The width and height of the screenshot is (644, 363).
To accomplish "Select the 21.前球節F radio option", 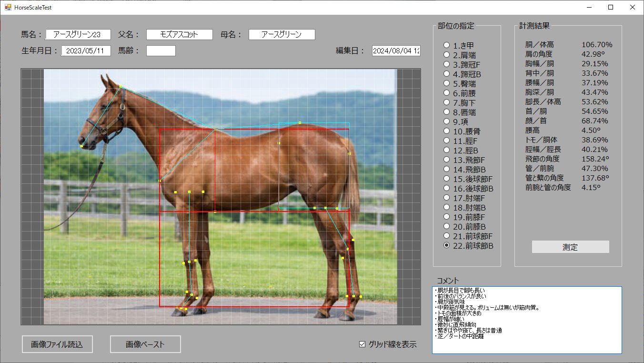I will (446, 236).
